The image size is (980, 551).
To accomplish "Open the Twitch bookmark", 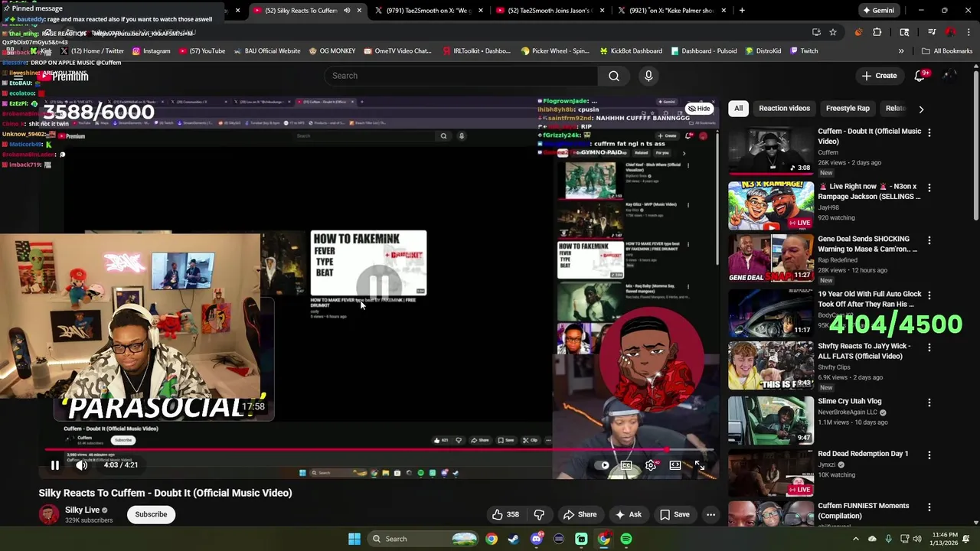I will (804, 51).
